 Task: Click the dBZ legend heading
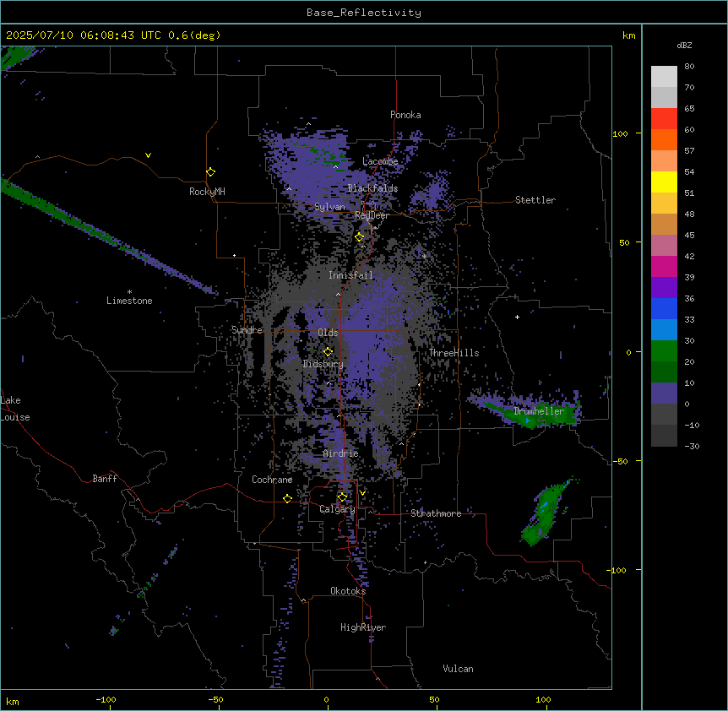click(684, 45)
